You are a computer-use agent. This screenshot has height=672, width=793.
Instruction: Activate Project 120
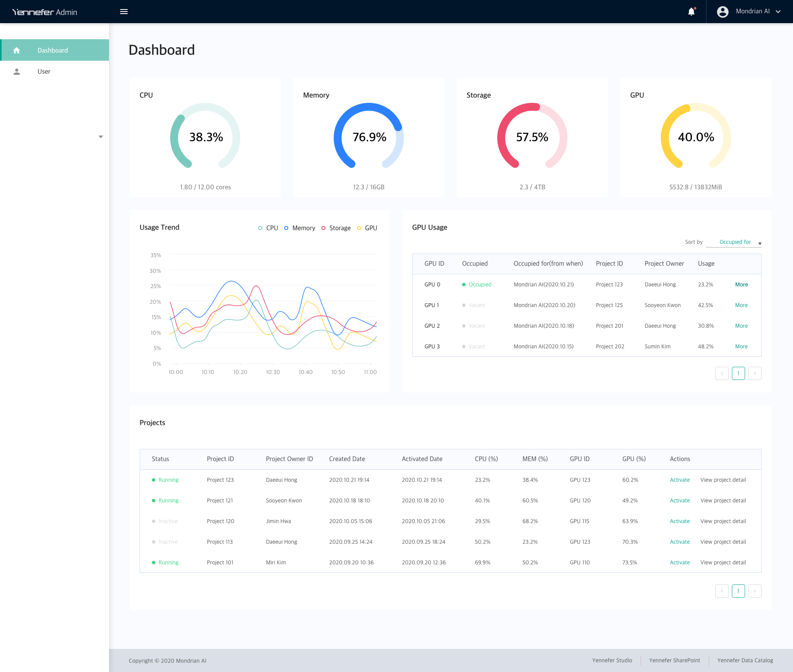point(679,521)
